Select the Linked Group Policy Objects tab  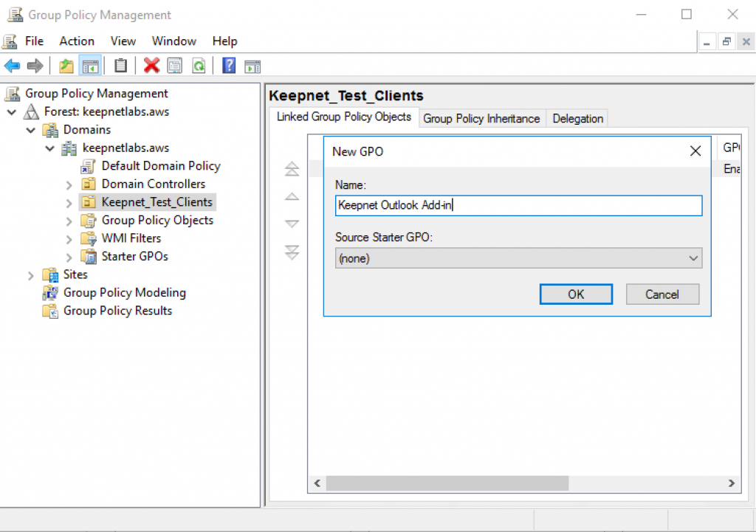(x=344, y=117)
